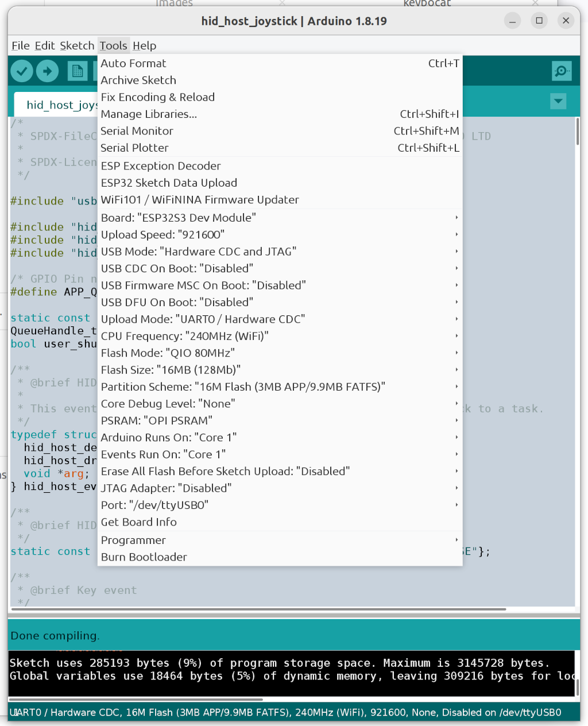Open the Edit menu
This screenshot has width=588, height=726.
[x=45, y=45]
